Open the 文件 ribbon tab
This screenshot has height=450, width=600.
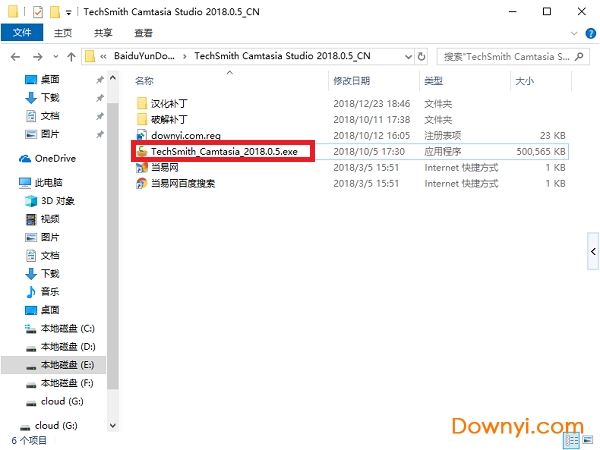click(22, 33)
